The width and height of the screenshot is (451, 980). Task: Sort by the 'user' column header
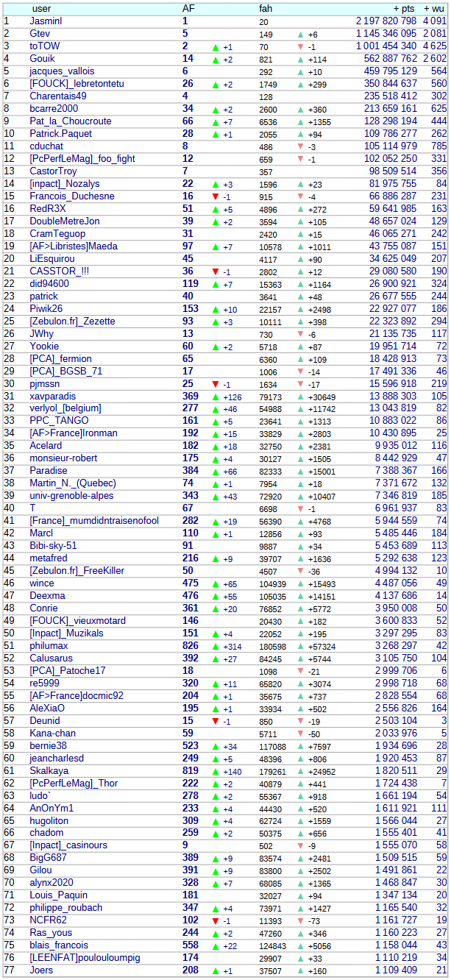(42, 9)
